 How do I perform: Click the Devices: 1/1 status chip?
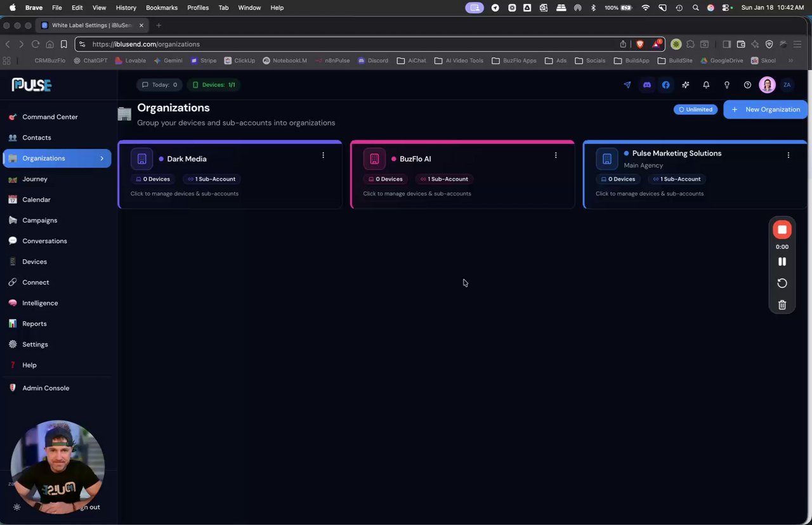(x=213, y=85)
